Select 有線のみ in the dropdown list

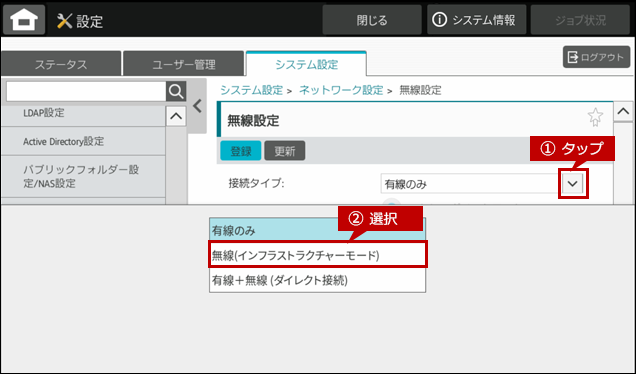318,230
